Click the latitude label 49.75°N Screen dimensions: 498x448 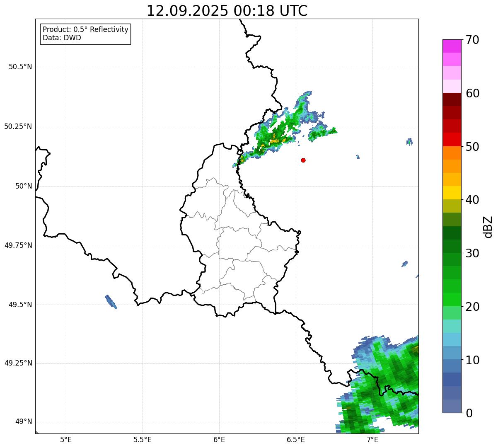[x=18, y=245]
